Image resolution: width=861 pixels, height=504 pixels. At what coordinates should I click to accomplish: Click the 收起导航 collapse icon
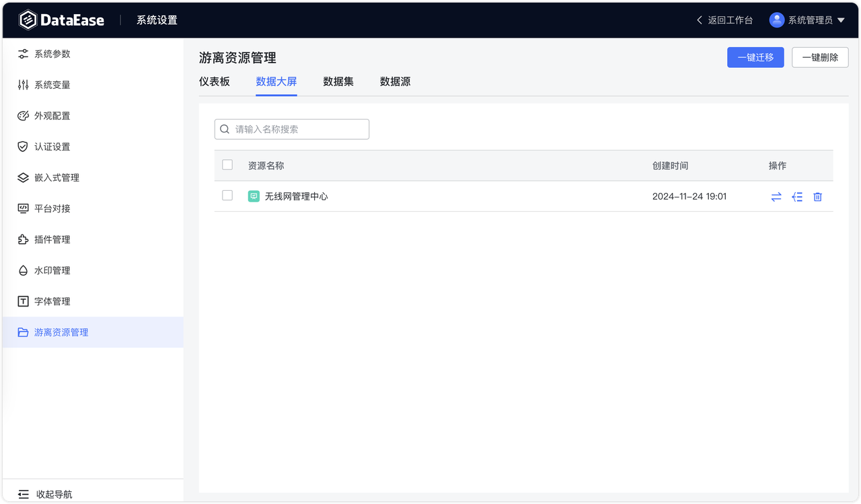pos(24,494)
